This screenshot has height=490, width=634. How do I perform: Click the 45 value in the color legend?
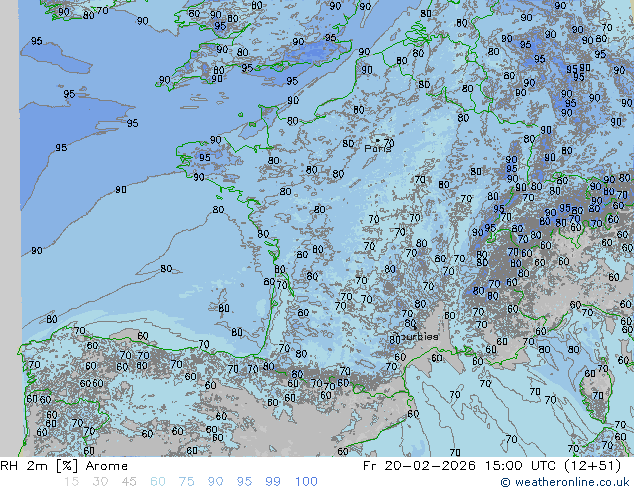(129, 482)
